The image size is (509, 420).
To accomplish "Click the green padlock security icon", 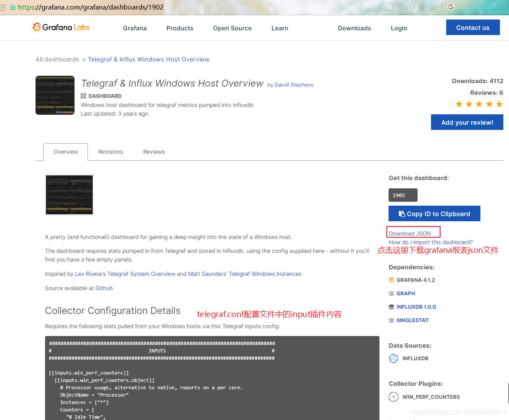I will point(13,7).
